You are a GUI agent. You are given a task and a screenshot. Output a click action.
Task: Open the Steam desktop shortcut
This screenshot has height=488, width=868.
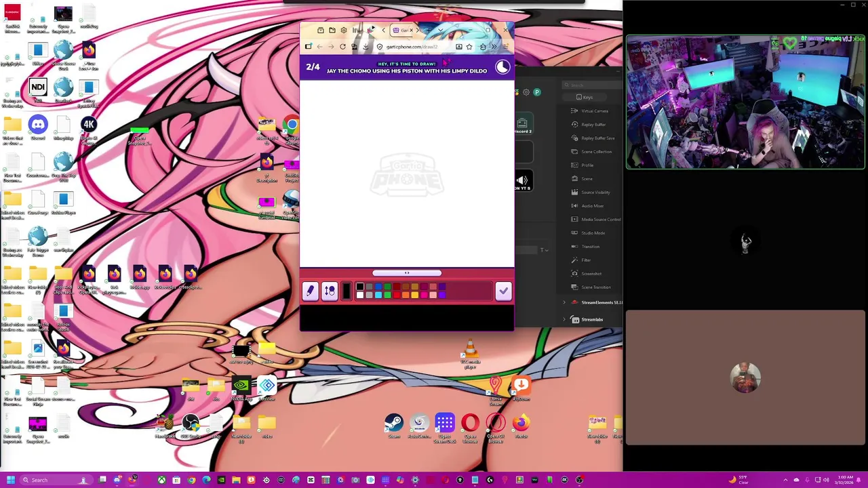pos(394,426)
